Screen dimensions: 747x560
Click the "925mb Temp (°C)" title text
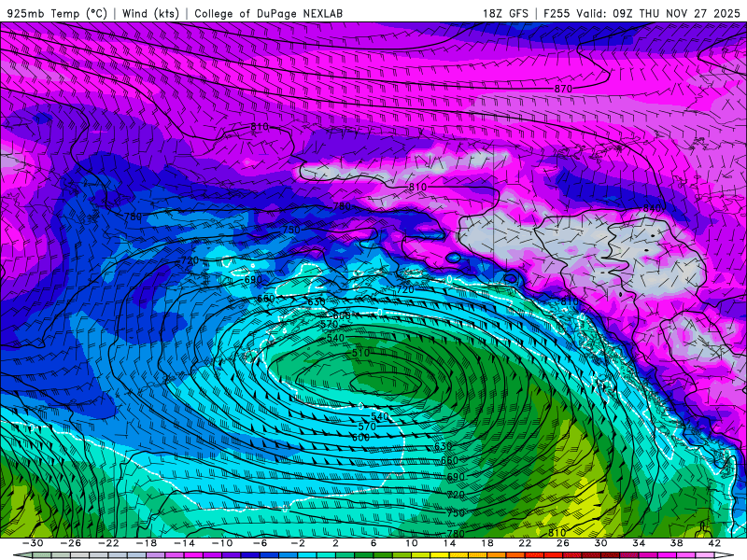coord(58,13)
